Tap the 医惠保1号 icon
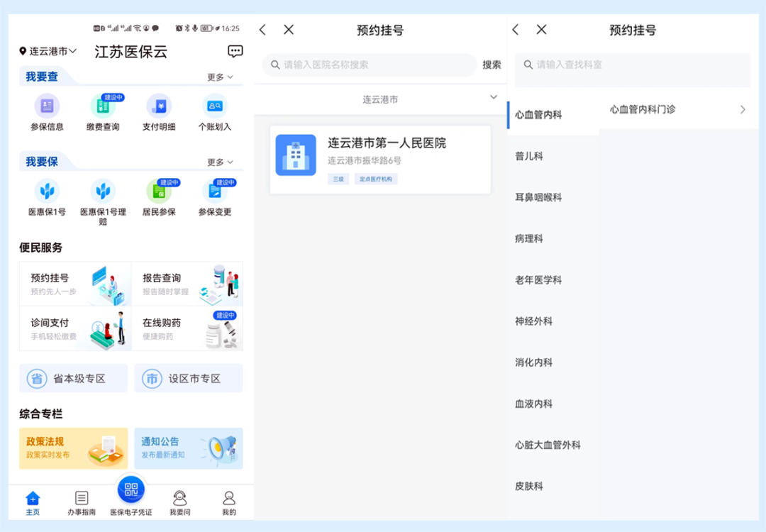Viewport: 766px width, 532px height. tap(47, 191)
